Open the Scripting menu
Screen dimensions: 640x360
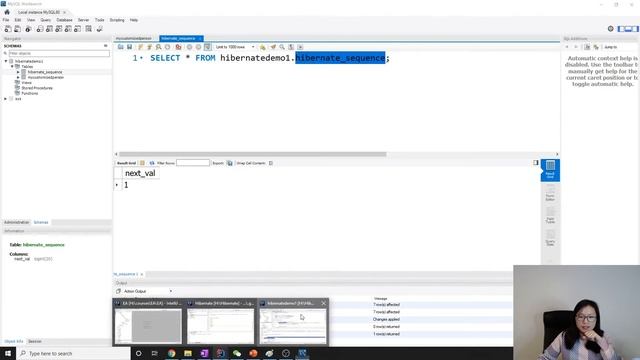(117, 20)
